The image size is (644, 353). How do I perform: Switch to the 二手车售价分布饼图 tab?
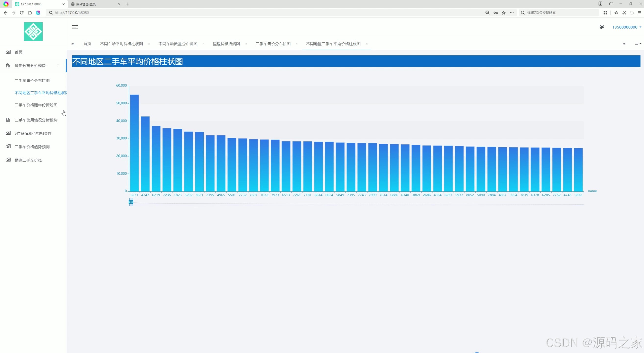[x=273, y=44]
